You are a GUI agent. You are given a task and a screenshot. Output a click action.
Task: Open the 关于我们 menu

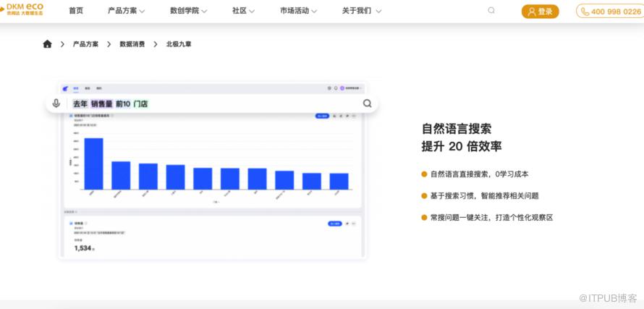[361, 11]
